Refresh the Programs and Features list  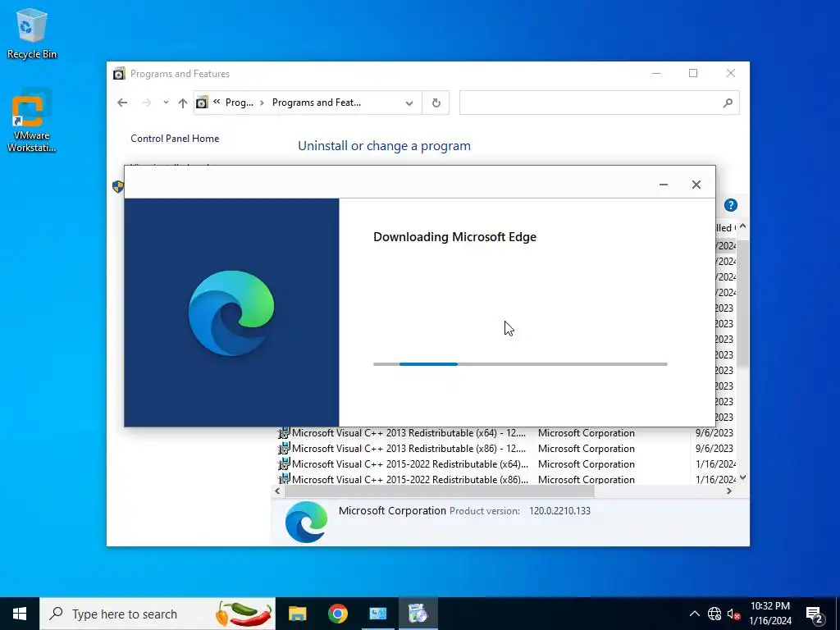436,103
